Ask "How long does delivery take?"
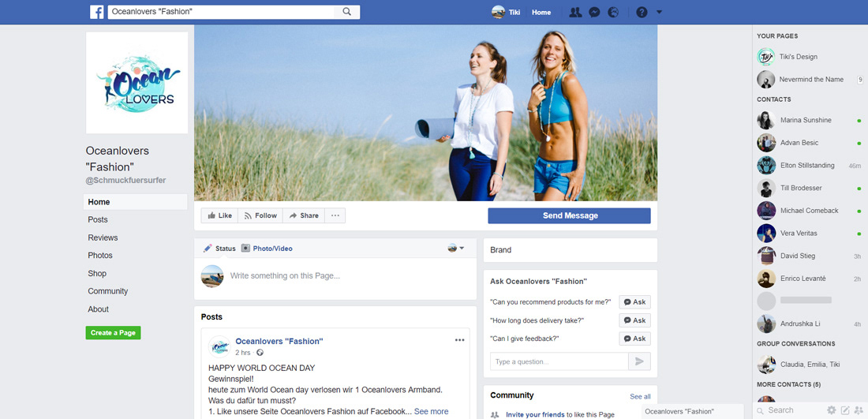The height and width of the screenshot is (419, 868). click(634, 320)
